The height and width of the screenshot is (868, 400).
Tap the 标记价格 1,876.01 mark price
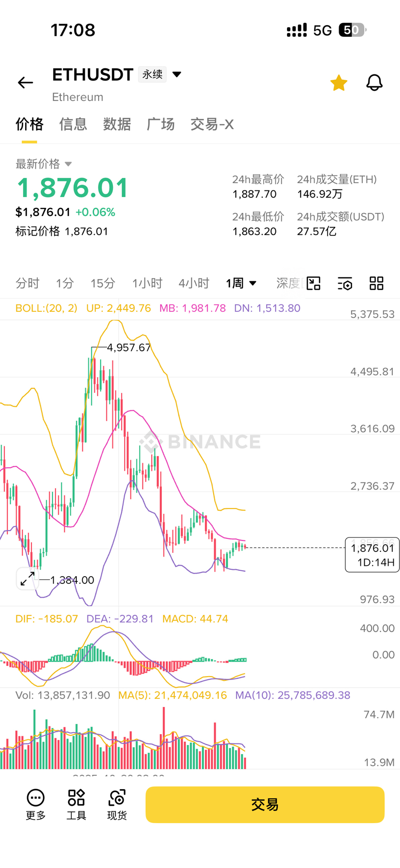tap(62, 231)
